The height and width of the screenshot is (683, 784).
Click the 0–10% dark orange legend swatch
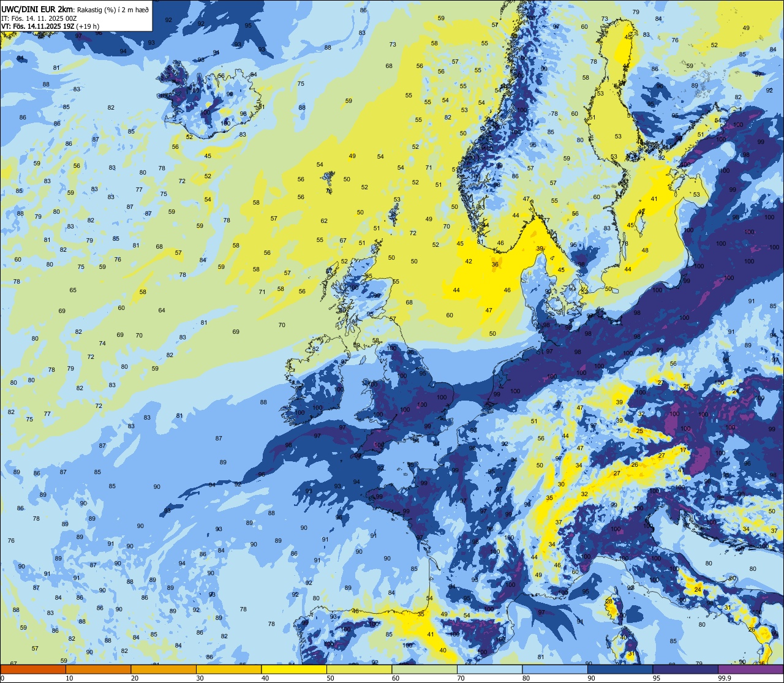pos(33,669)
